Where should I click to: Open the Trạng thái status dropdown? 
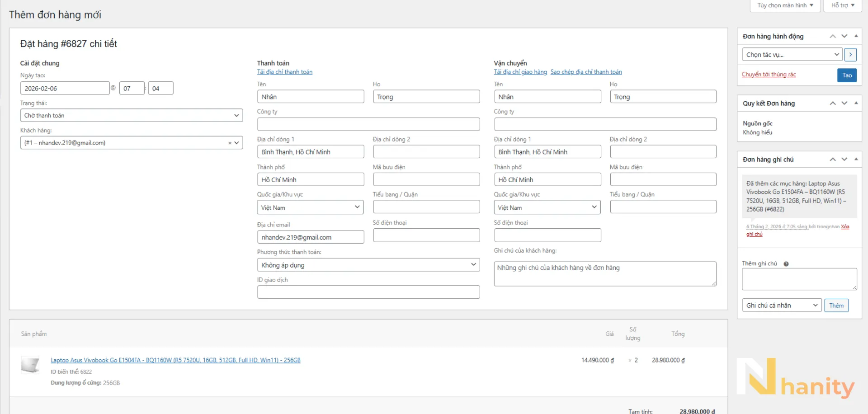pos(132,115)
